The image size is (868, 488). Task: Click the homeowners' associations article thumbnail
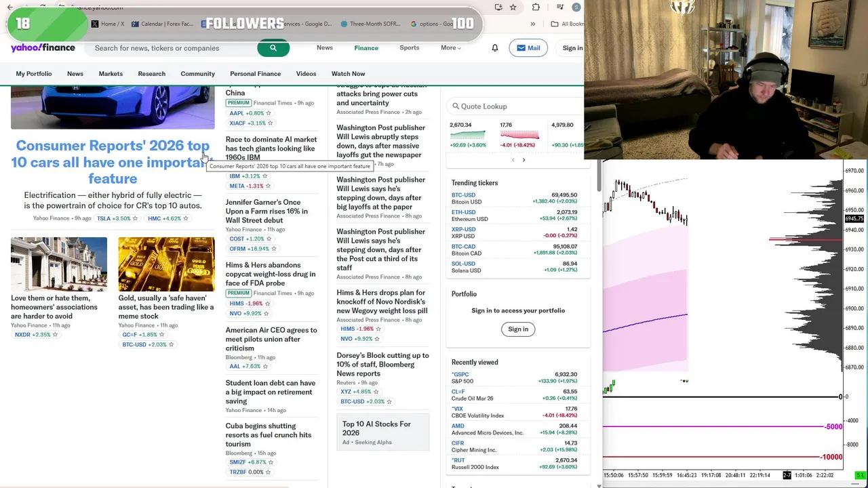click(x=59, y=264)
